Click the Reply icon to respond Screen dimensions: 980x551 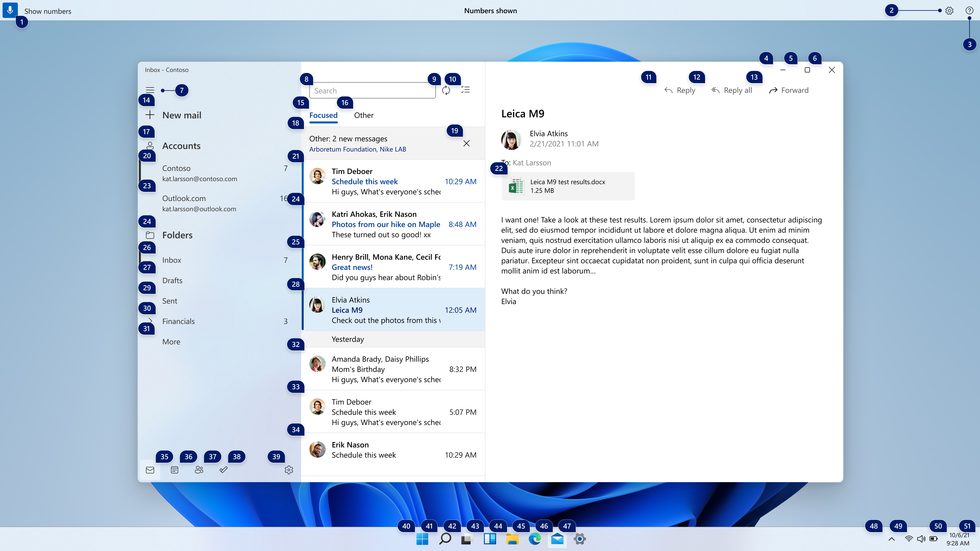point(678,90)
